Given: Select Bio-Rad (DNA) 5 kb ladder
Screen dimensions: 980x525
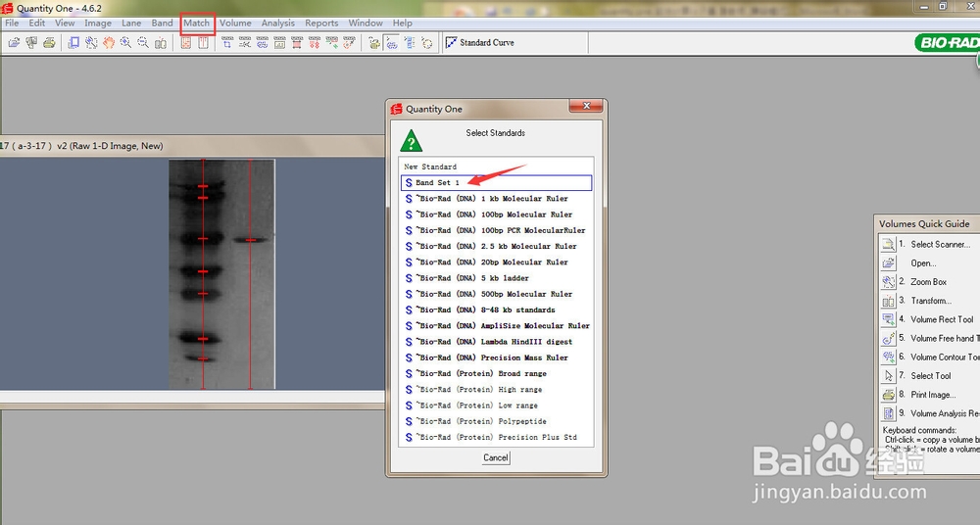Looking at the screenshot, I should pyautogui.click(x=496, y=278).
